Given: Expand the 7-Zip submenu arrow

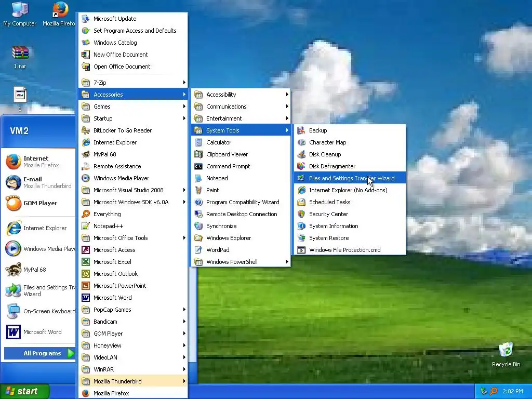Looking at the screenshot, I should coord(184,83).
